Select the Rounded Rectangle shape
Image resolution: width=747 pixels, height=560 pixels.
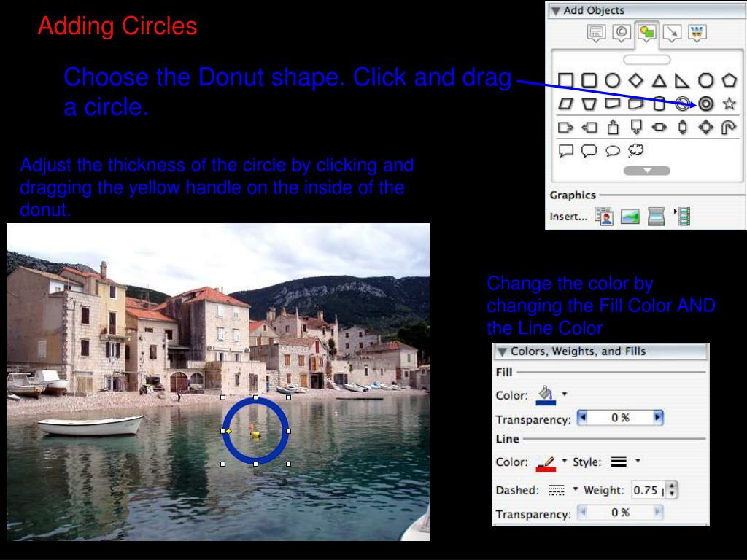point(589,80)
